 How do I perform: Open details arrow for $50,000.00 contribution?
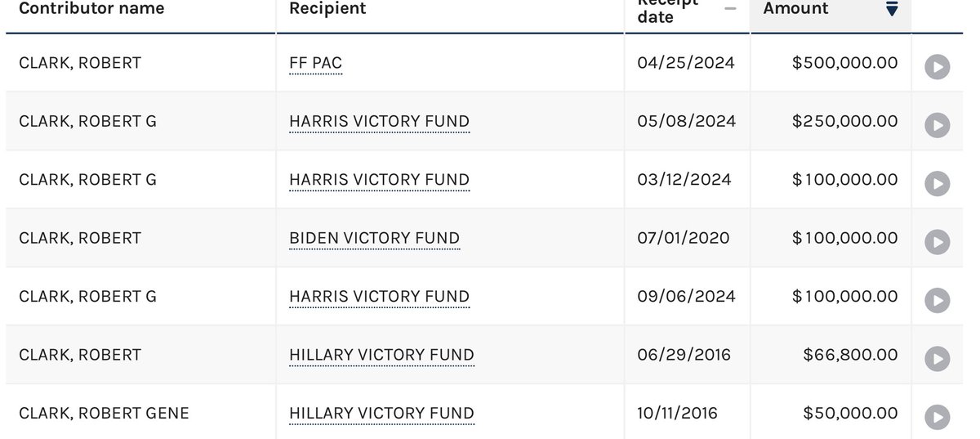[x=937, y=417]
